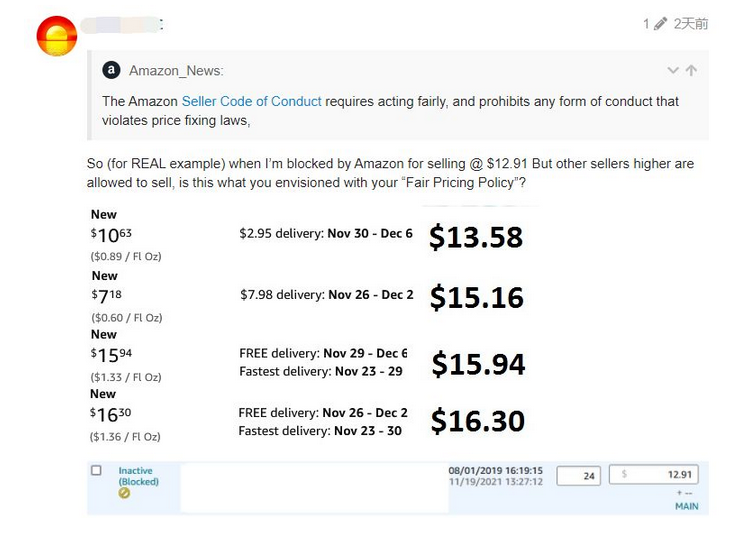Jump to quoted post with up arrow

coord(691,70)
